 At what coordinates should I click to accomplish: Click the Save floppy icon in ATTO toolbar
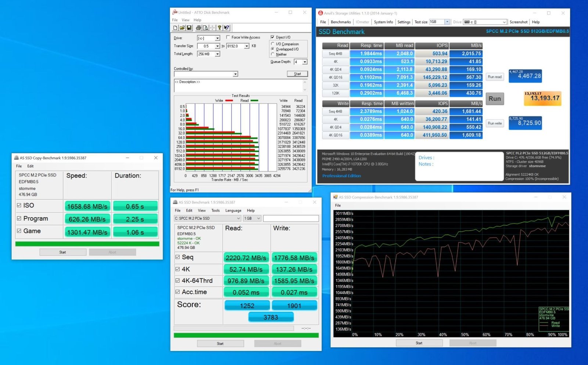(x=189, y=28)
